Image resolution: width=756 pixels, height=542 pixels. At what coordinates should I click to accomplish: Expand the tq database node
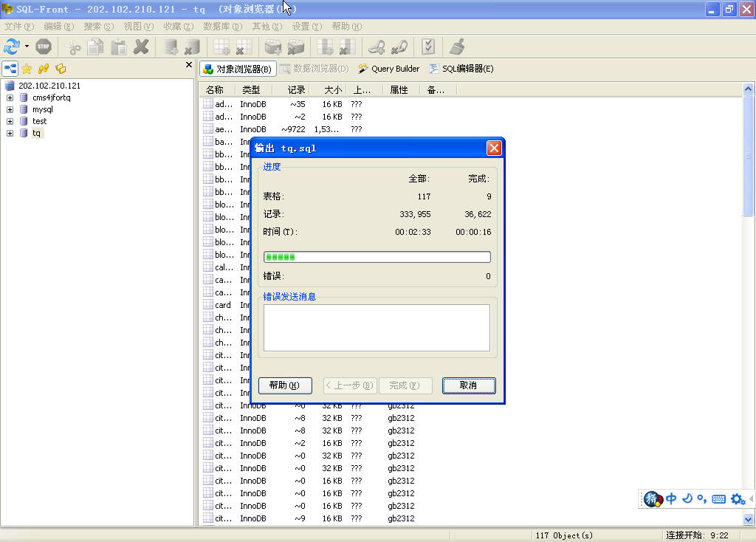click(10, 133)
